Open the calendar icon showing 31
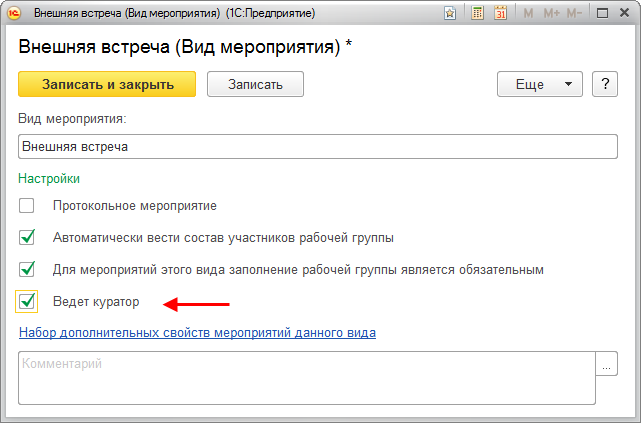Viewport: 641px width, 423px height. coord(500,13)
